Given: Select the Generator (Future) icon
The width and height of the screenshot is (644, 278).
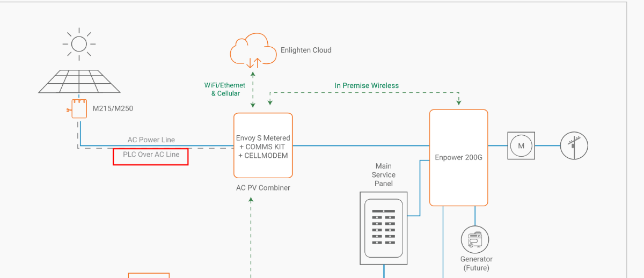Looking at the screenshot, I should click(x=475, y=240).
